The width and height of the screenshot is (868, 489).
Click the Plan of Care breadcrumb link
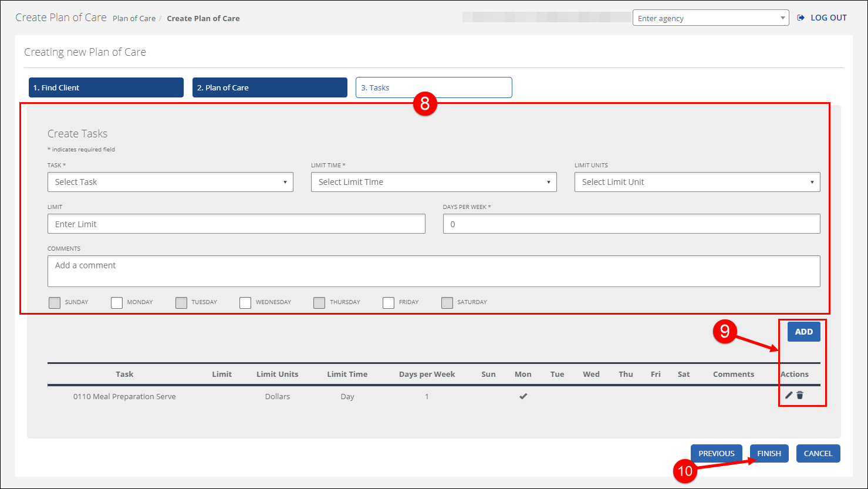tap(134, 18)
